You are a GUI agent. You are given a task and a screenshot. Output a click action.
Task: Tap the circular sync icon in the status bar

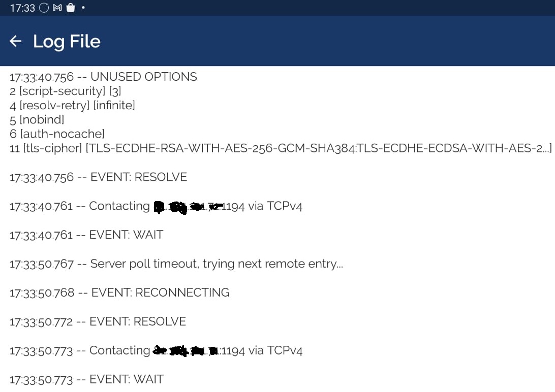click(44, 8)
